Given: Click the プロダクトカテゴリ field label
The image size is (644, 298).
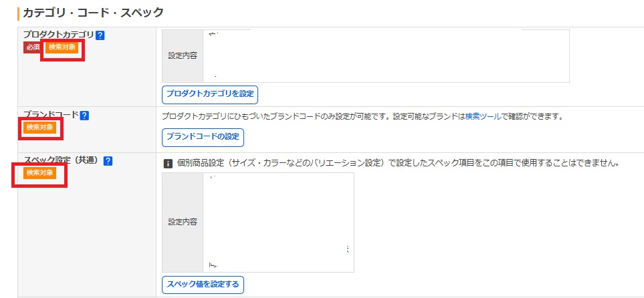Looking at the screenshot, I should click(58, 35).
